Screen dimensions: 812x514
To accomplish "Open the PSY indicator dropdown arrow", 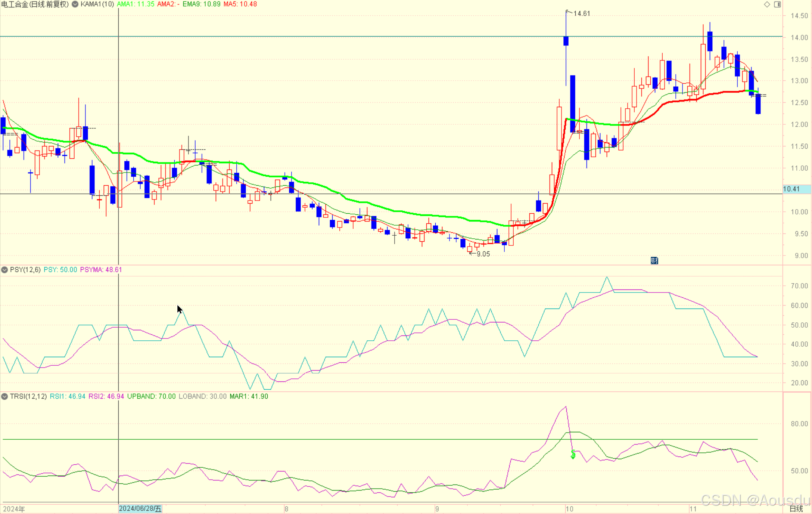I will 4,270.
